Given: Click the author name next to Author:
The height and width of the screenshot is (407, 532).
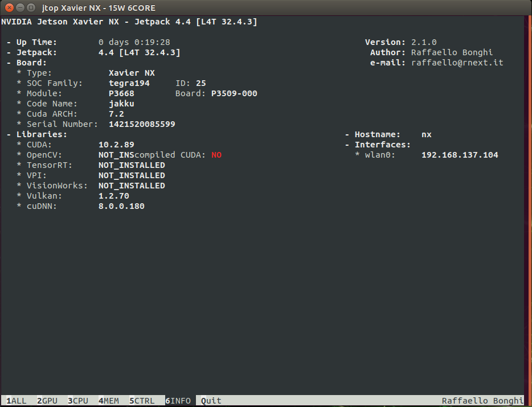Looking at the screenshot, I should 452,52.
